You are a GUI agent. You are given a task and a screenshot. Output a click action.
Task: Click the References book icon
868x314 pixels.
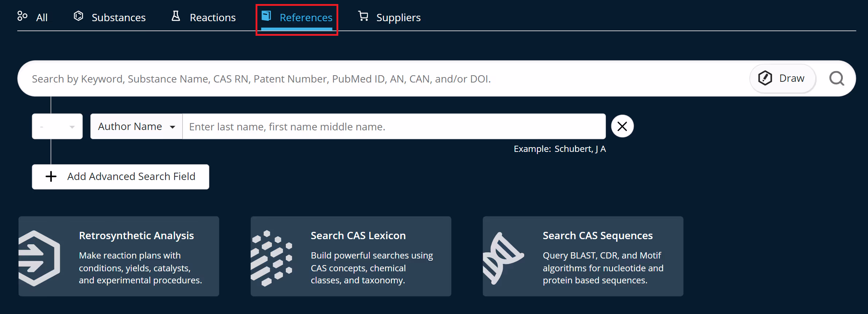pyautogui.click(x=266, y=16)
